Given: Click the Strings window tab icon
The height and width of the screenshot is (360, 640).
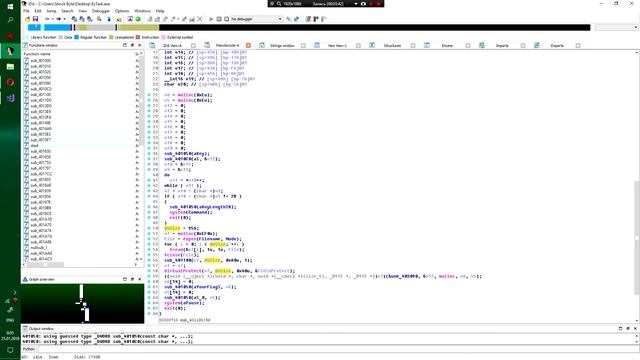Looking at the screenshot, I should (x=262, y=45).
